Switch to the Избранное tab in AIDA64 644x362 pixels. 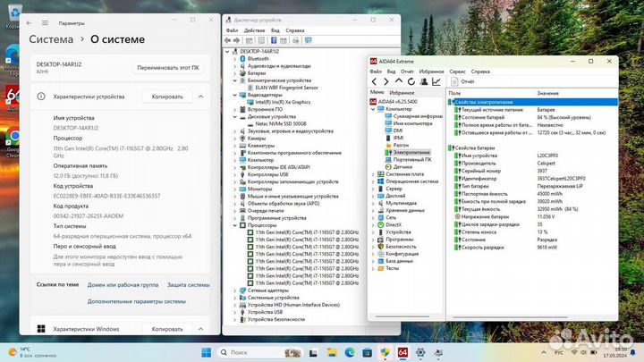click(402, 92)
